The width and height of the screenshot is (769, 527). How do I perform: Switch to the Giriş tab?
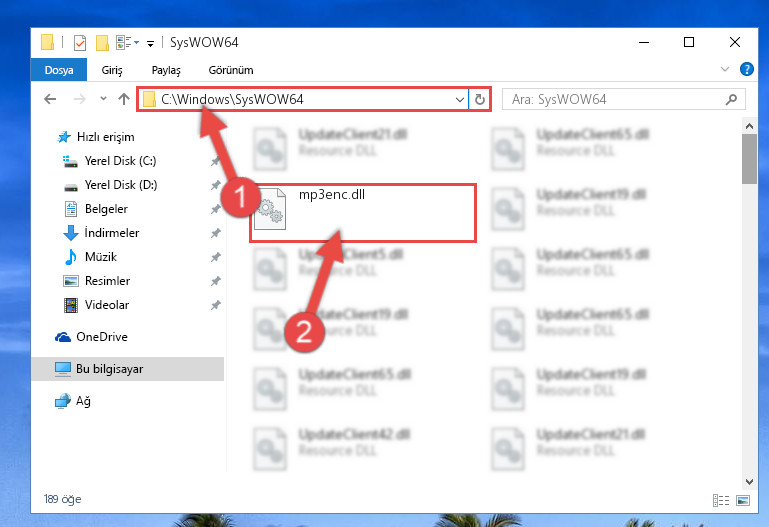coord(112,70)
